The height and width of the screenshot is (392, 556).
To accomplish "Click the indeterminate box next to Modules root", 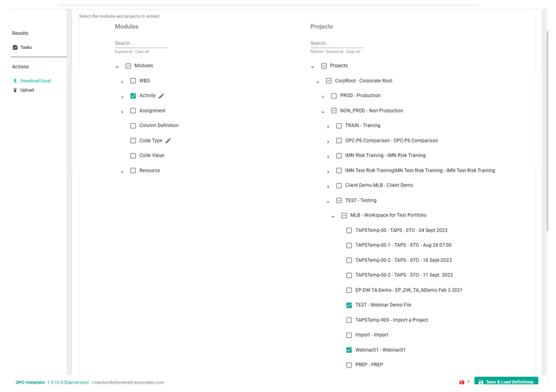I will click(128, 66).
